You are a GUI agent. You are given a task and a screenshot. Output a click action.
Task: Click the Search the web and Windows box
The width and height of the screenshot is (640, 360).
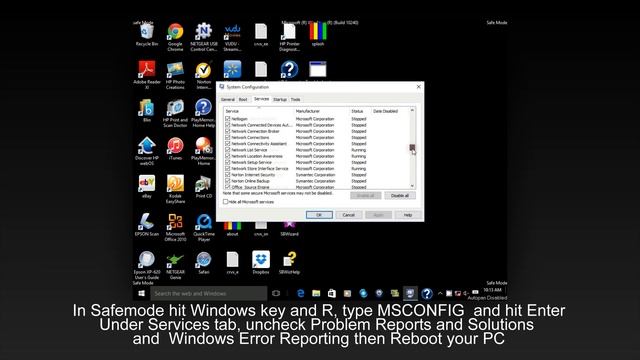tap(209, 293)
